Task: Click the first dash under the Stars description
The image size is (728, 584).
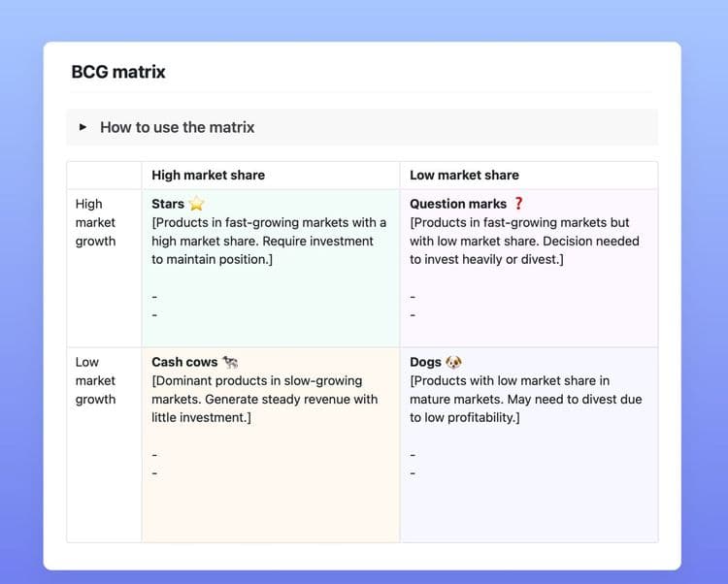Action: tap(154, 297)
